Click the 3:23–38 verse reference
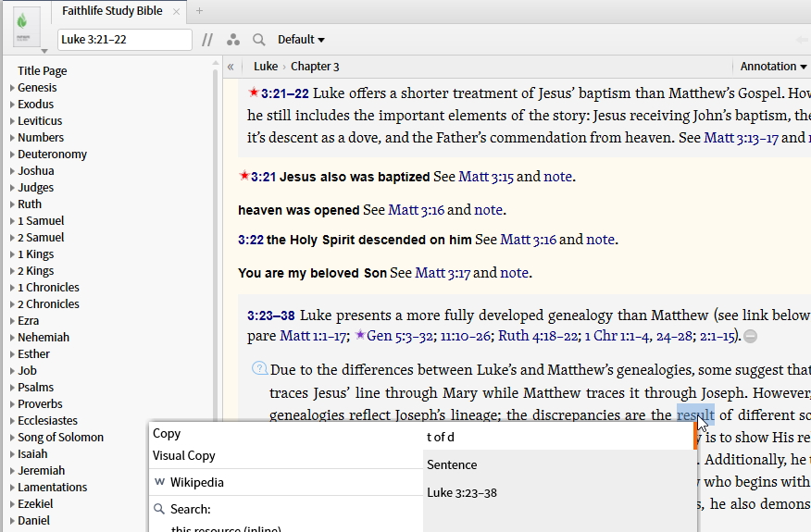Screen dimensions: 811x532 coord(271,315)
